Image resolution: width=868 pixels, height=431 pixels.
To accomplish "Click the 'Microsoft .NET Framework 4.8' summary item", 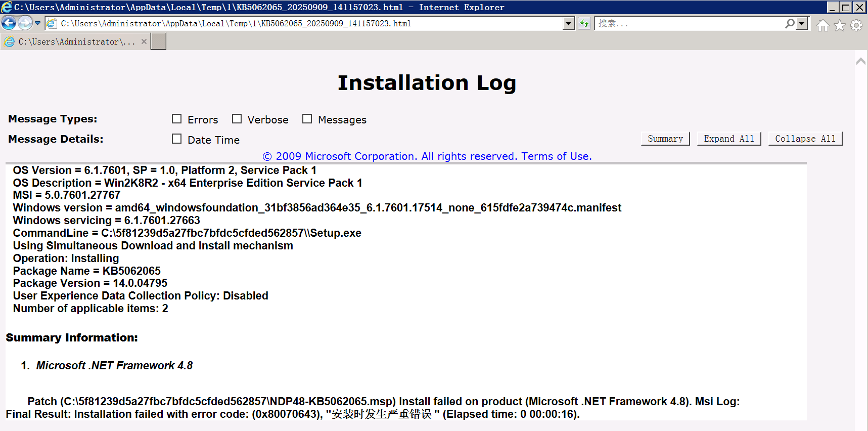I will [114, 366].
